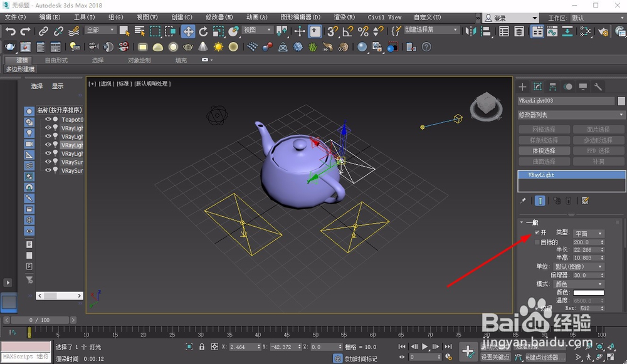Open the 创建选择集 named selection dropdown

(x=431, y=29)
